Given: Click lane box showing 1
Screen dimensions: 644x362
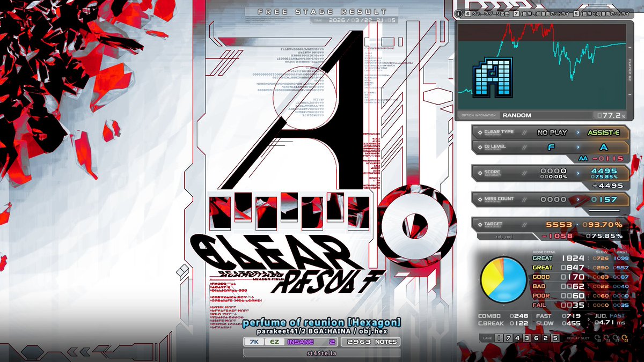Looking at the screenshot, I should point(499,338).
